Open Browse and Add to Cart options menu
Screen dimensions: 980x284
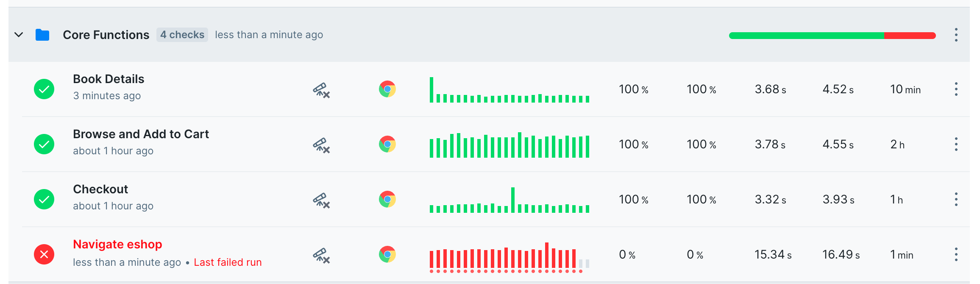click(x=956, y=145)
